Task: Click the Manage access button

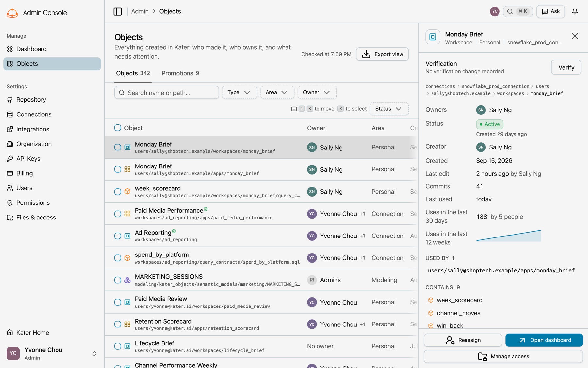Action: point(503,357)
